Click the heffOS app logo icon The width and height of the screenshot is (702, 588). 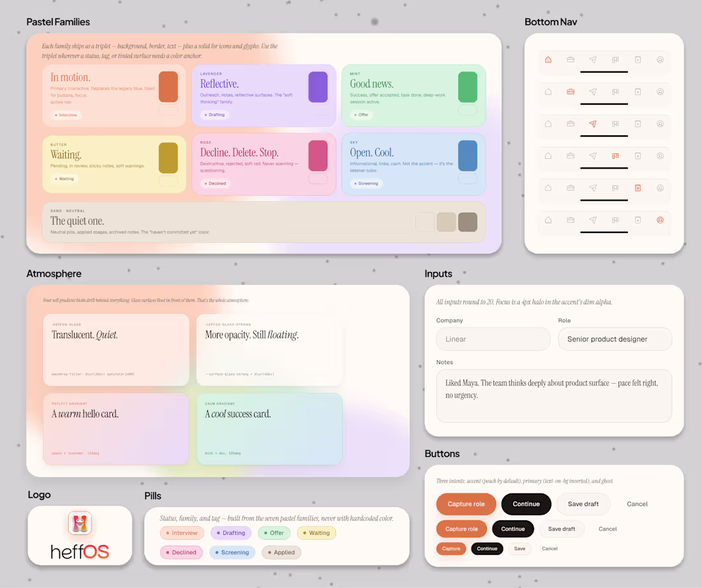(x=80, y=523)
